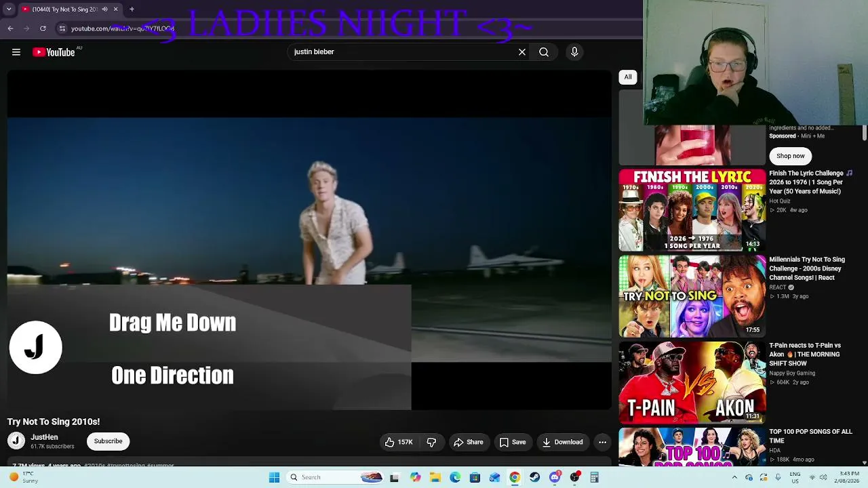This screenshot has width=868, height=488.
Task: Start voice search with microphone icon
Action: tap(574, 52)
